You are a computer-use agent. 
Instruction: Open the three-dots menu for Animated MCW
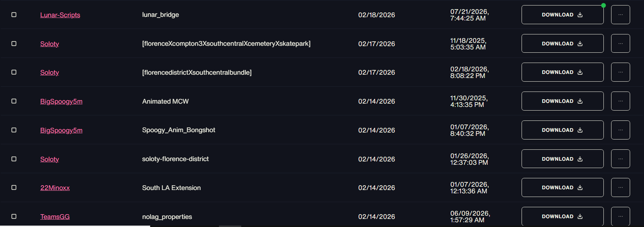pos(620,101)
